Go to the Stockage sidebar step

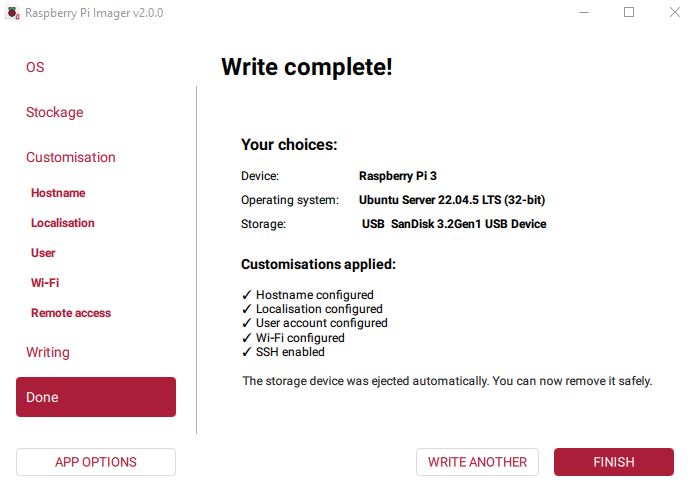[55, 112]
